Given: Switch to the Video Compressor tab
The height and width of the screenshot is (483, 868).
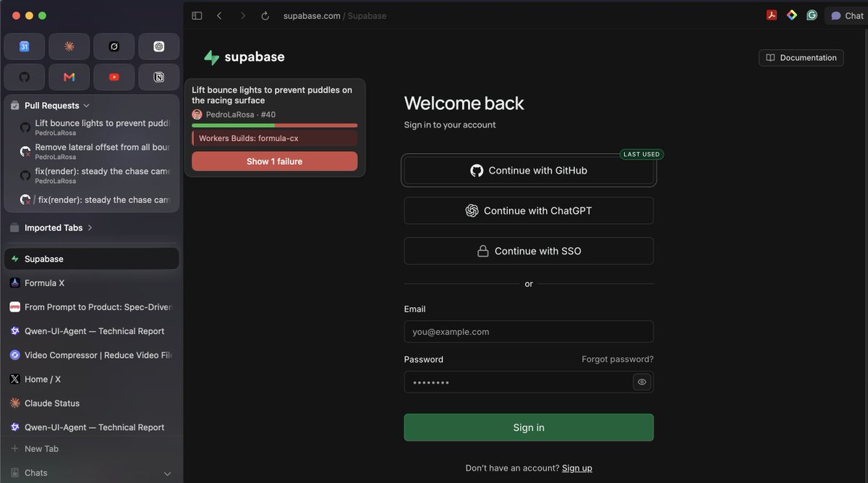Looking at the screenshot, I should coord(91,355).
